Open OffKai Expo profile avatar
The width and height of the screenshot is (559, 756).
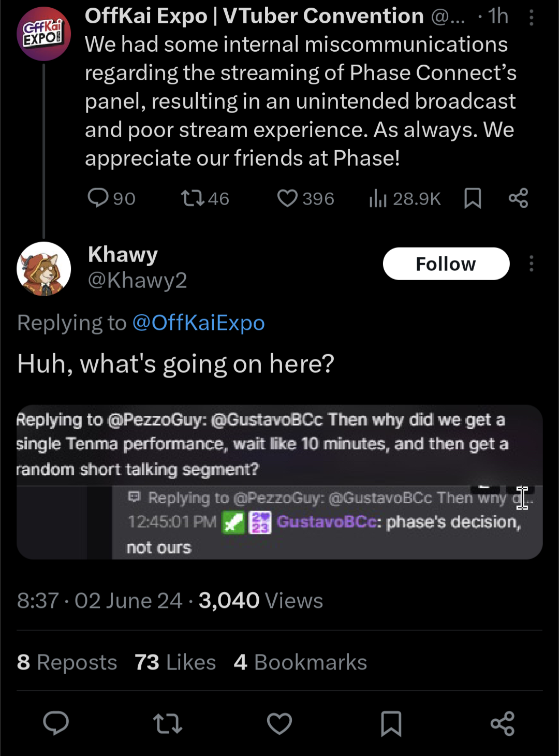click(x=43, y=34)
